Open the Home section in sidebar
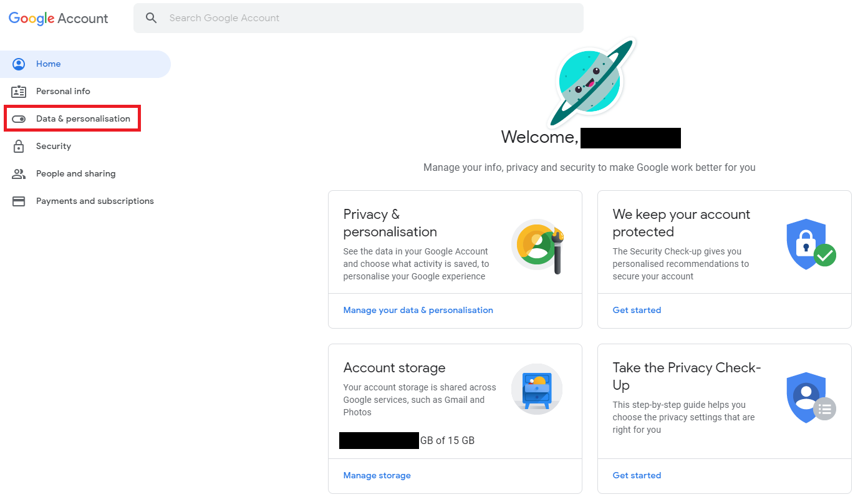This screenshot has height=502, width=868. pyautogui.click(x=85, y=64)
